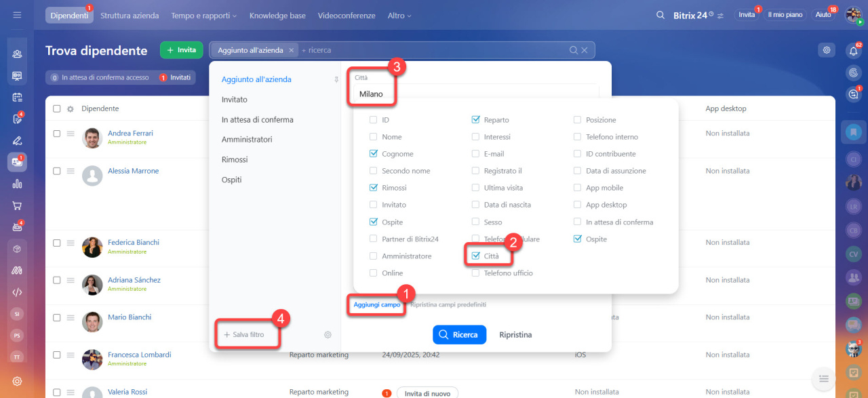This screenshot has width=868, height=398.
Task: Open the hamburger menu in top-left corner
Action: [x=17, y=15]
